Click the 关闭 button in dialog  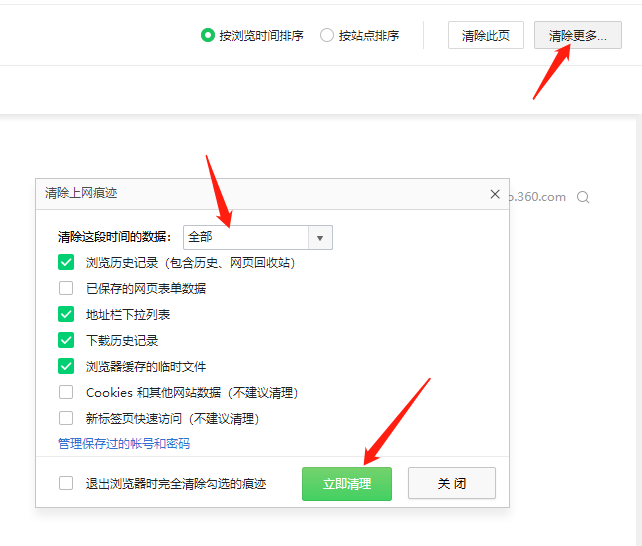pos(451,483)
